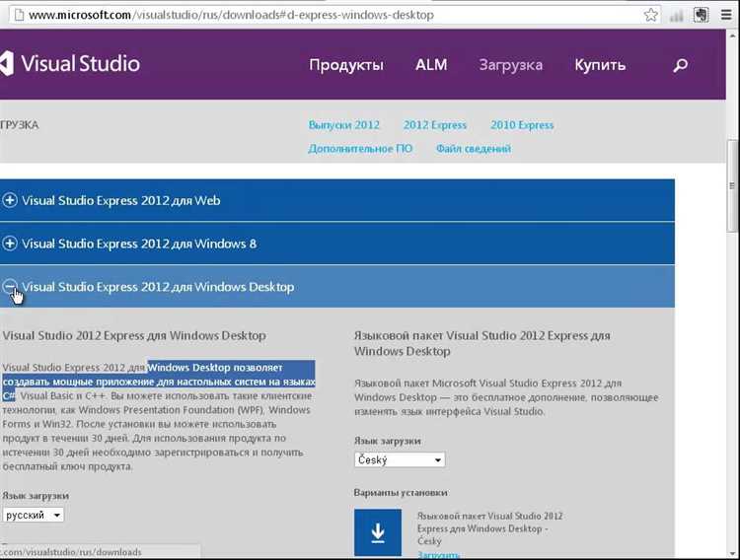Click the blue download arrow tile

378,532
